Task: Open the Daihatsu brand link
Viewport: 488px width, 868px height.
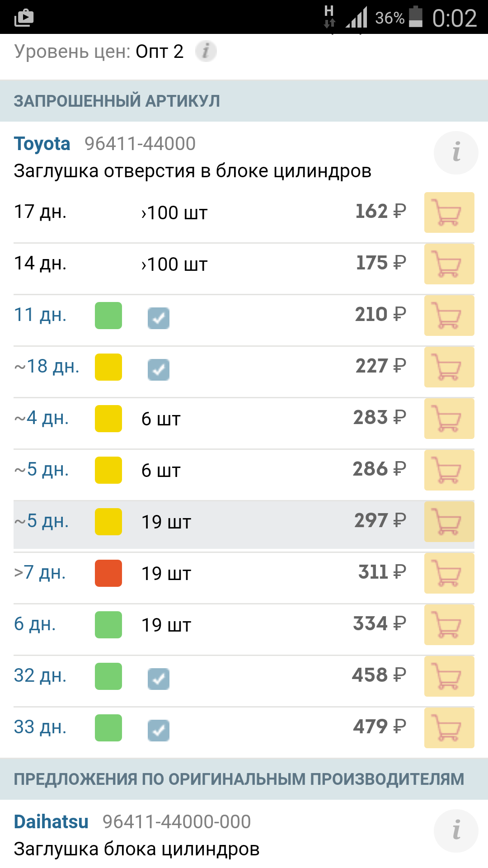Action: point(51,822)
